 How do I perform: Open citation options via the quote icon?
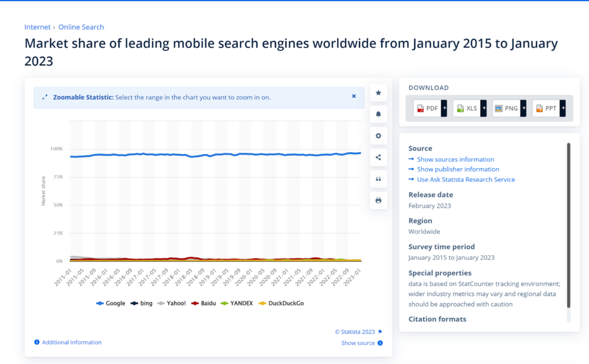tap(378, 179)
